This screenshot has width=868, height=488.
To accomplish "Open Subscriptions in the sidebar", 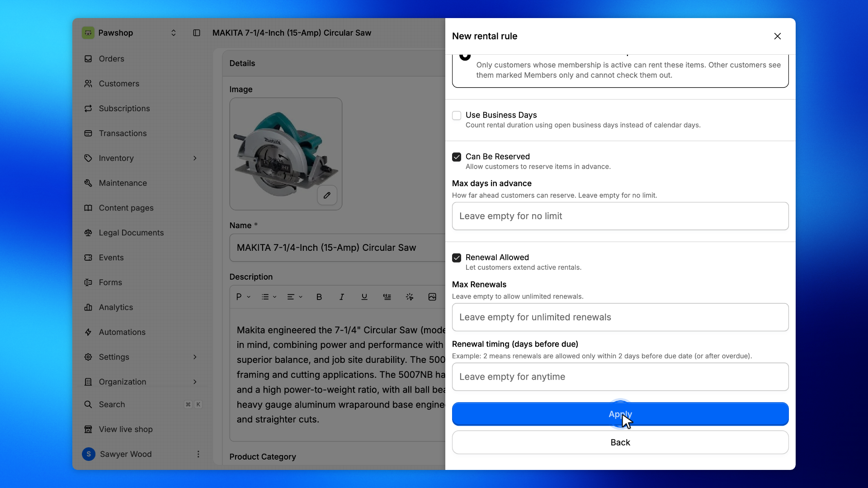I will click(143, 108).
